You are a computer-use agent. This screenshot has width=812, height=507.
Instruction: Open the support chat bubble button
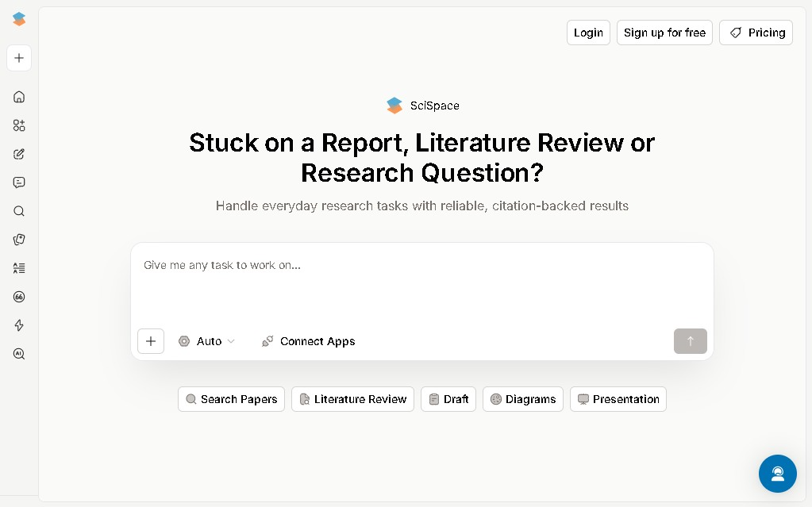778,474
